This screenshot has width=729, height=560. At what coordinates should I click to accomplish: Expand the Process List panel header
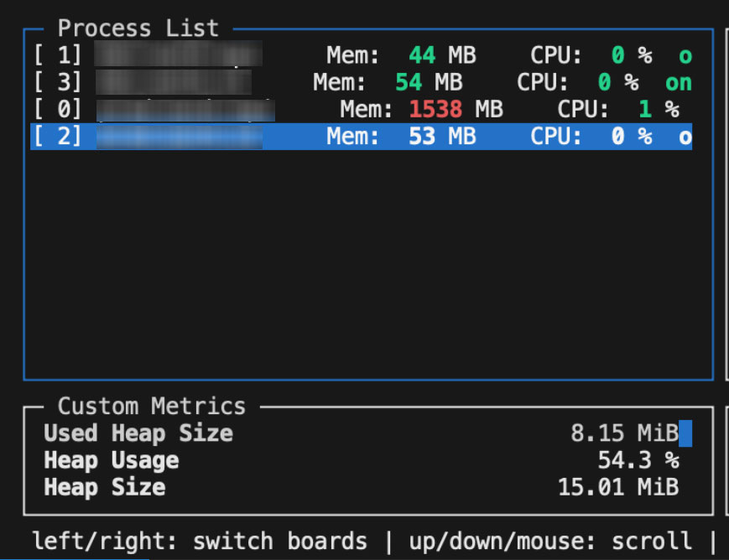coord(138,28)
